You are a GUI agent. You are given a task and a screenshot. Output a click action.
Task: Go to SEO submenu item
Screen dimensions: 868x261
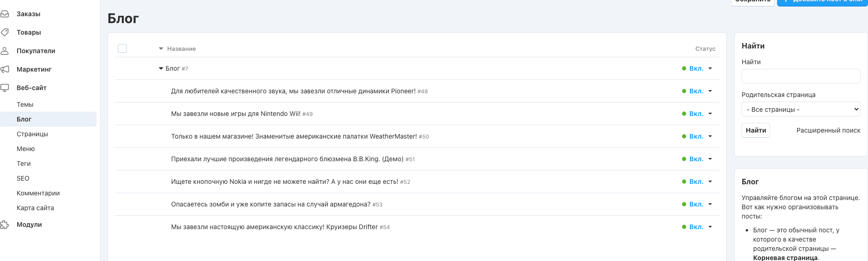[x=23, y=178]
